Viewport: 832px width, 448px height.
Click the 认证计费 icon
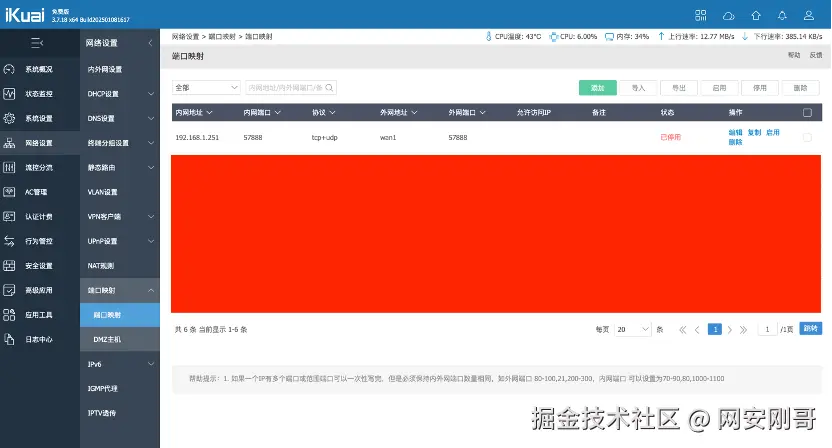(9, 217)
